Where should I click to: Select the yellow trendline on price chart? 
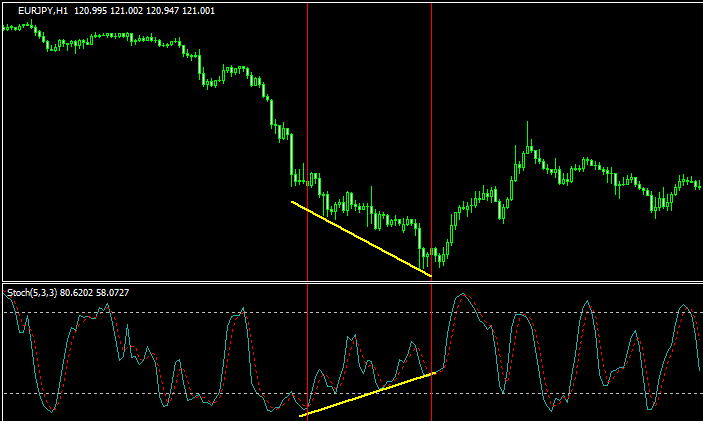click(361, 239)
